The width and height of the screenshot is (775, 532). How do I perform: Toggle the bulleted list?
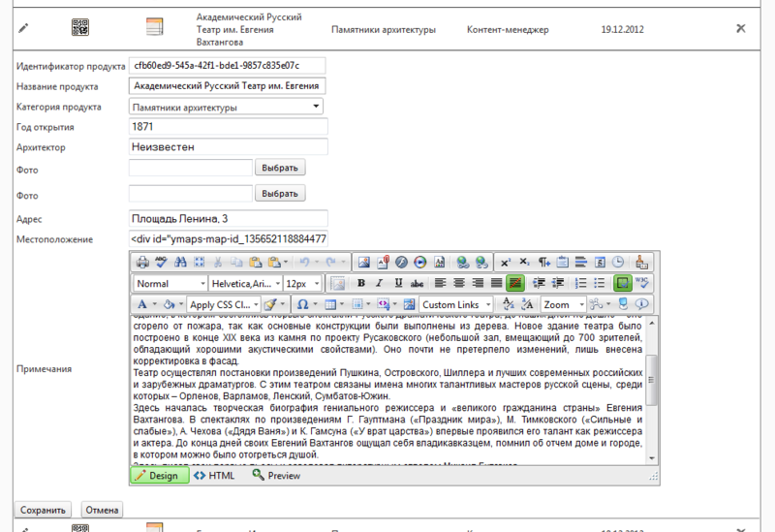point(600,283)
